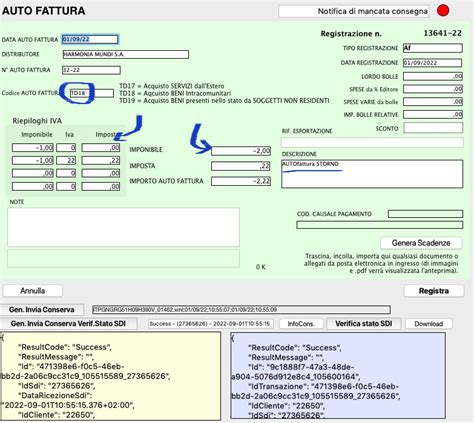Click the Registra button
The height and width of the screenshot is (423, 474).
coord(434,291)
